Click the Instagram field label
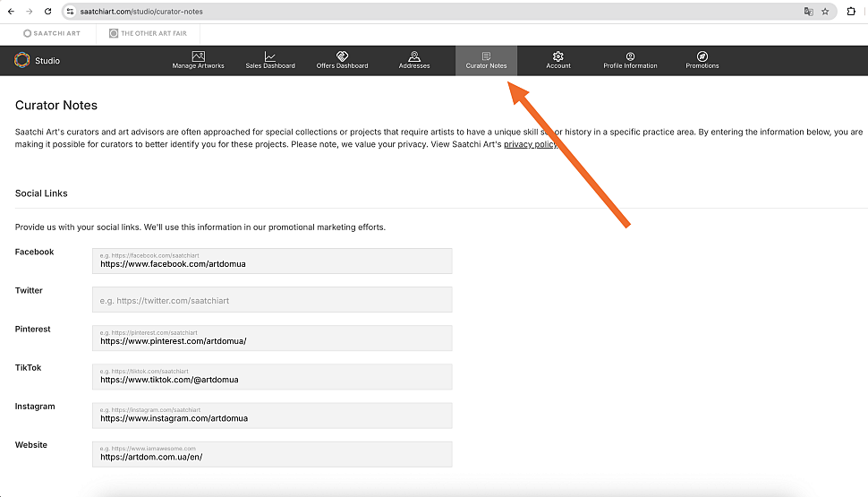 pos(35,407)
